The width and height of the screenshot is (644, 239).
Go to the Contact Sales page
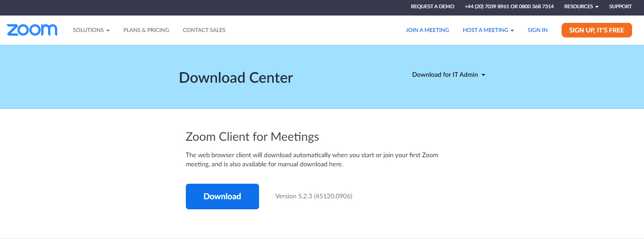coord(204,30)
